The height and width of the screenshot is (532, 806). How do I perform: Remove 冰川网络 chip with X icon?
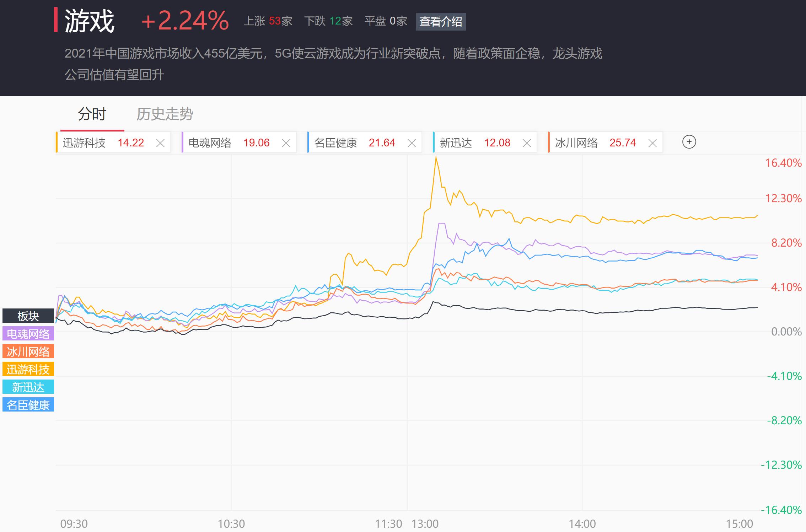(652, 143)
